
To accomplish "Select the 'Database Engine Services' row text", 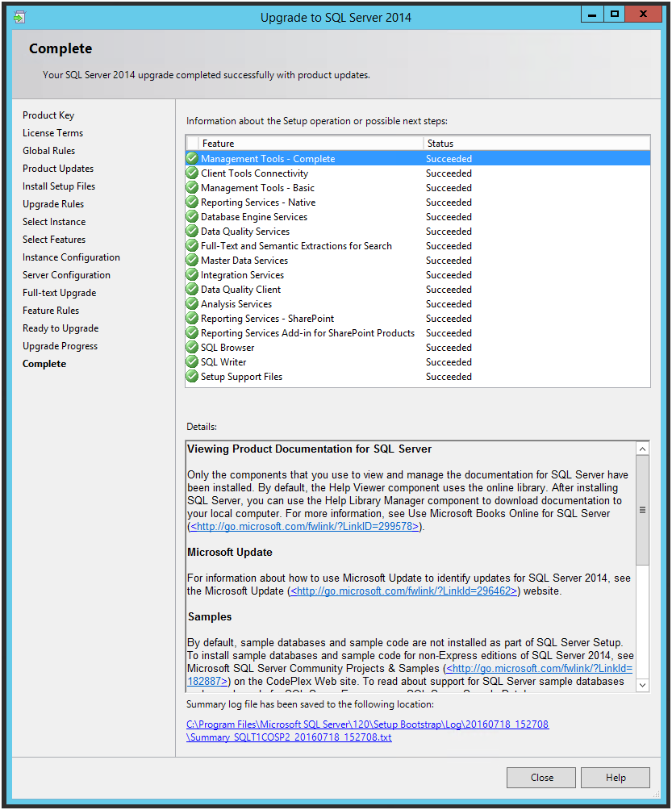I will coord(254,217).
